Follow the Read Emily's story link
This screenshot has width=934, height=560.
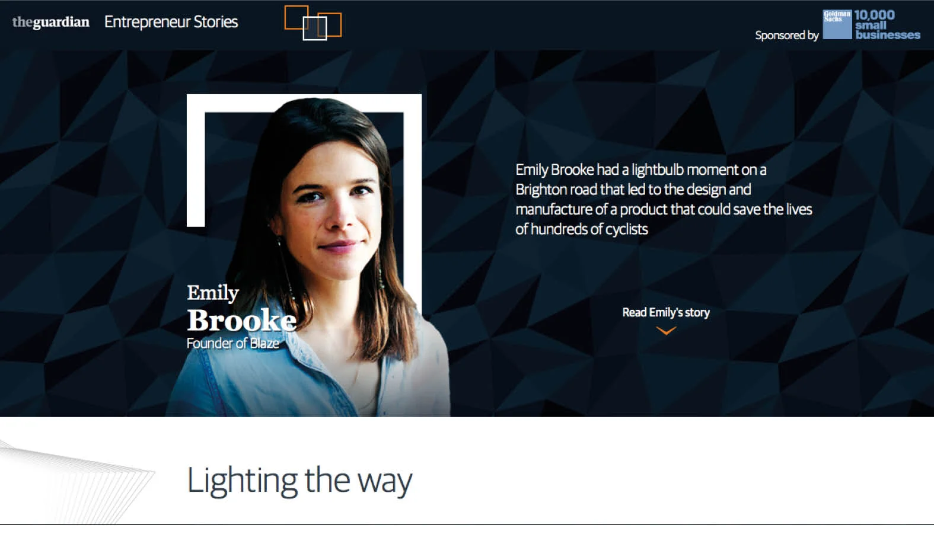(666, 312)
